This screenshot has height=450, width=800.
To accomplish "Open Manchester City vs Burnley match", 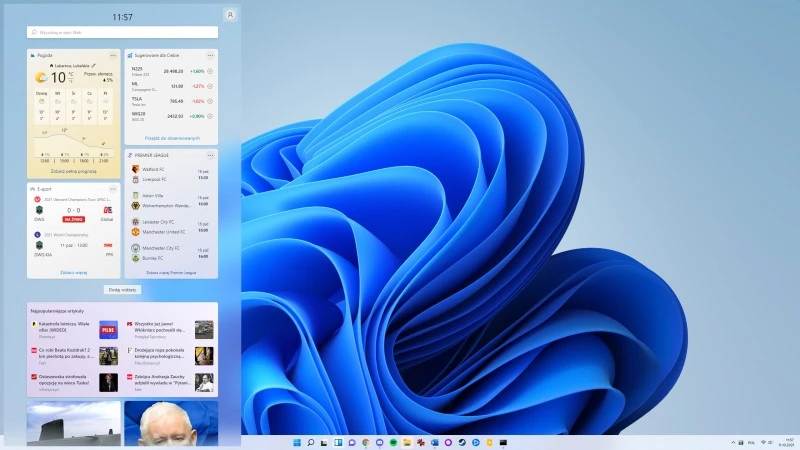I will pyautogui.click(x=171, y=253).
